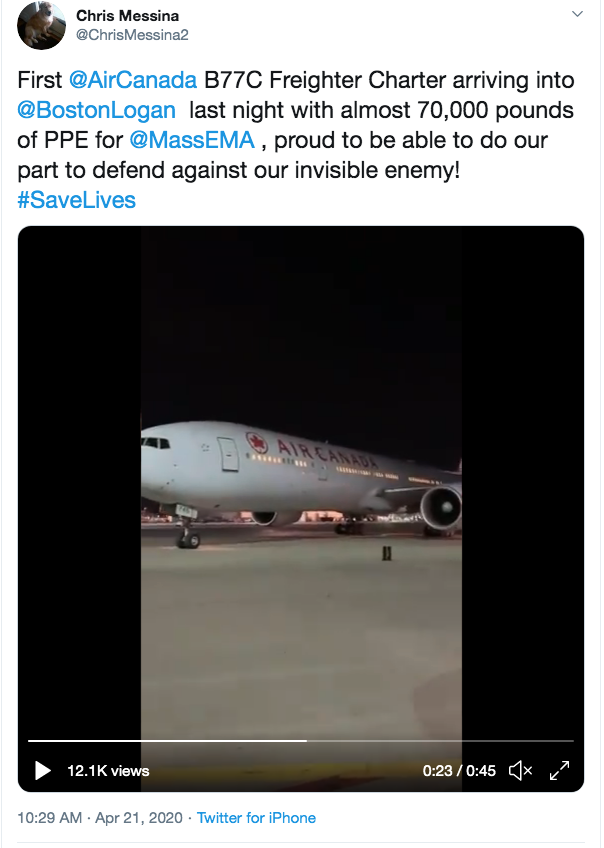
Task: Open the Twitter for iPhone link
Action: [x=256, y=818]
